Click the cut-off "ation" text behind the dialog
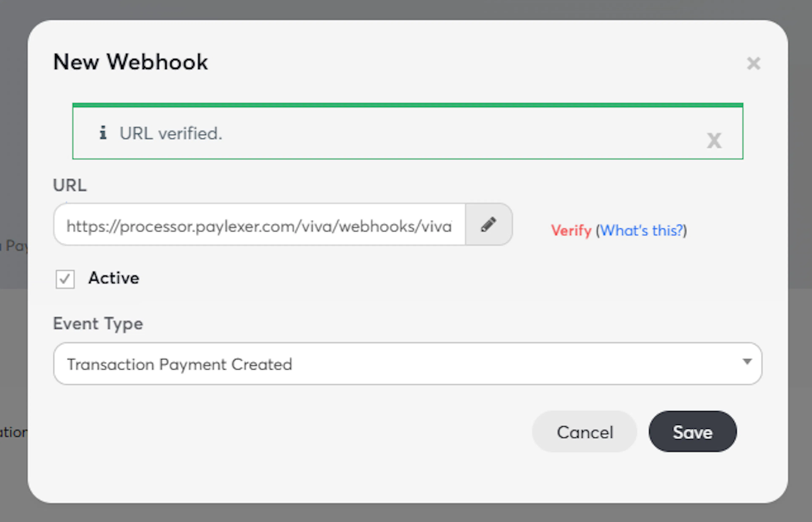 tap(14, 432)
